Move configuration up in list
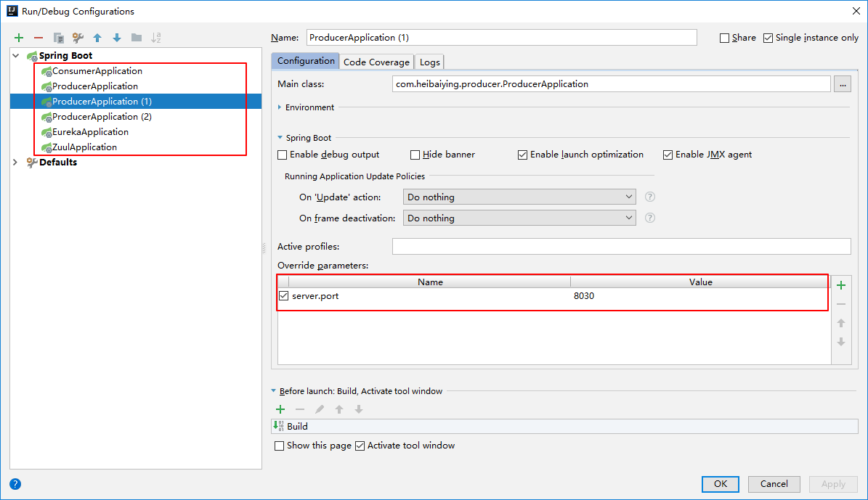The image size is (868, 500). [97, 38]
